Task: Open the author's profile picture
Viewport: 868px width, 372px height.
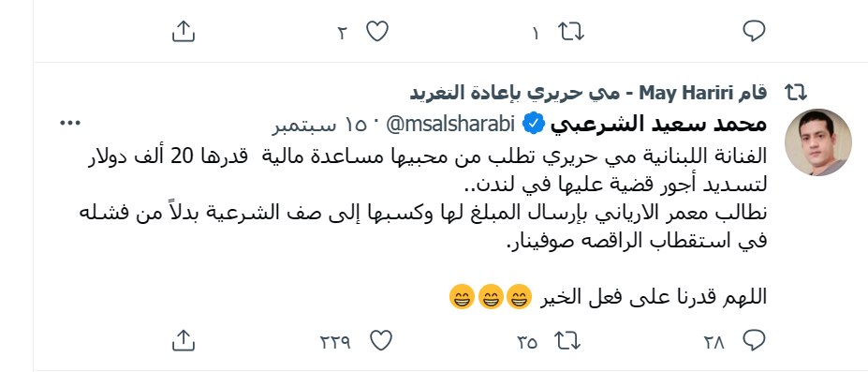Action: coord(818,142)
